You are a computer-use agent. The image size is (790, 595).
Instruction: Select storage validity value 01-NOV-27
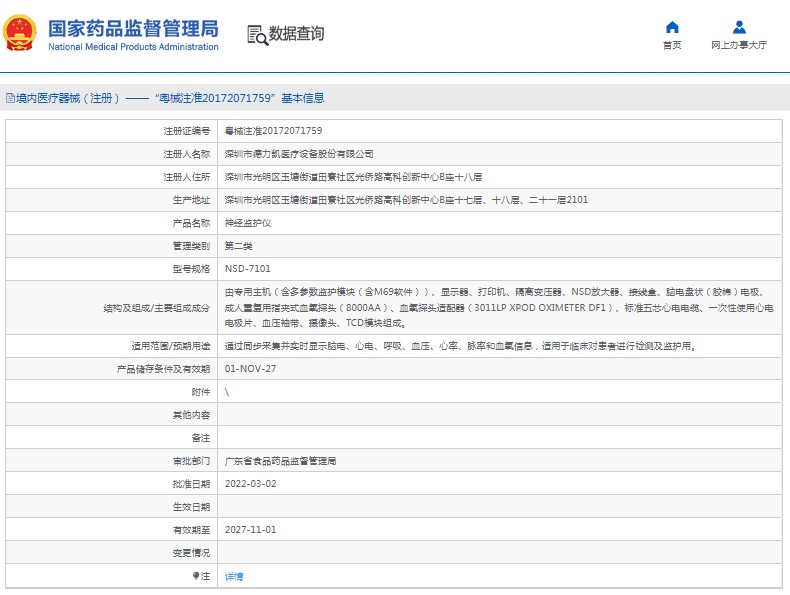pyautogui.click(x=250, y=369)
